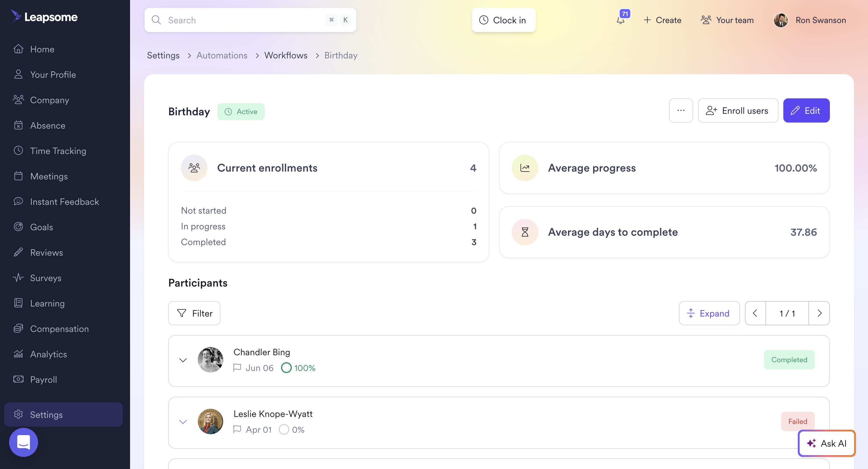
Task: Open Ron Swanson's profile avatar
Action: (781, 20)
